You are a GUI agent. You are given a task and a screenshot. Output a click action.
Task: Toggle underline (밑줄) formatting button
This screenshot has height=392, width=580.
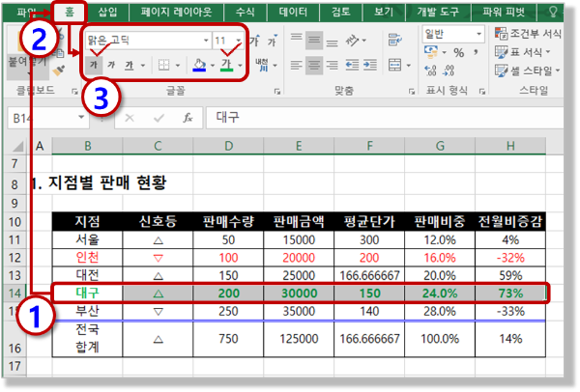pos(130,66)
